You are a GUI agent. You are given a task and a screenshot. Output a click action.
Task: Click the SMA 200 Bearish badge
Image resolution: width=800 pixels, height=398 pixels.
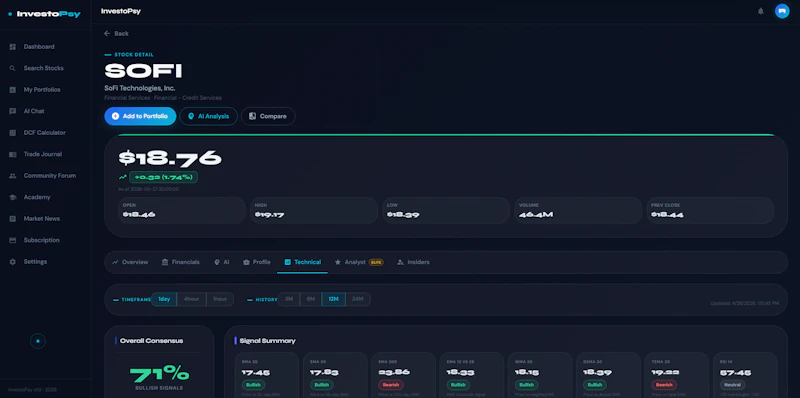[390, 385]
